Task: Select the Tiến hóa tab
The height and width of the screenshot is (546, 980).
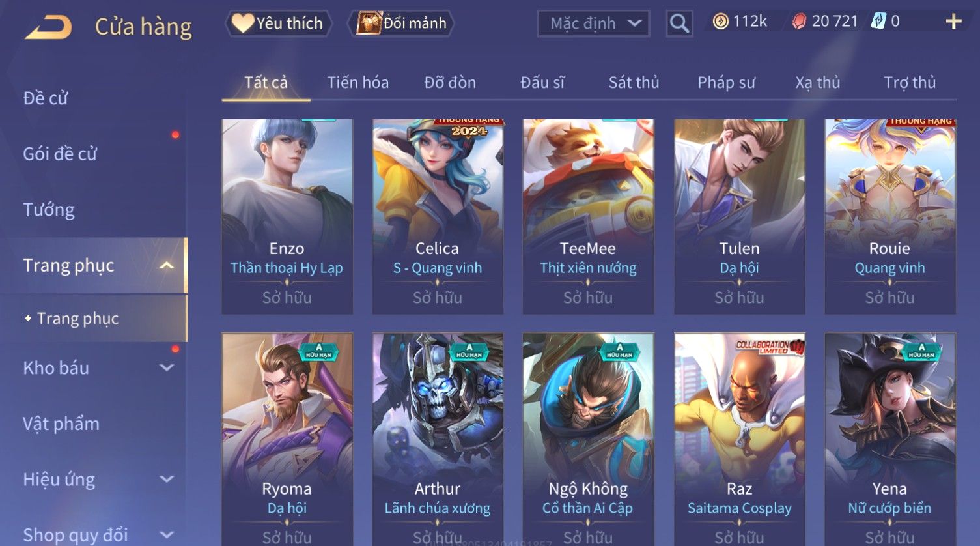Action: [x=357, y=83]
